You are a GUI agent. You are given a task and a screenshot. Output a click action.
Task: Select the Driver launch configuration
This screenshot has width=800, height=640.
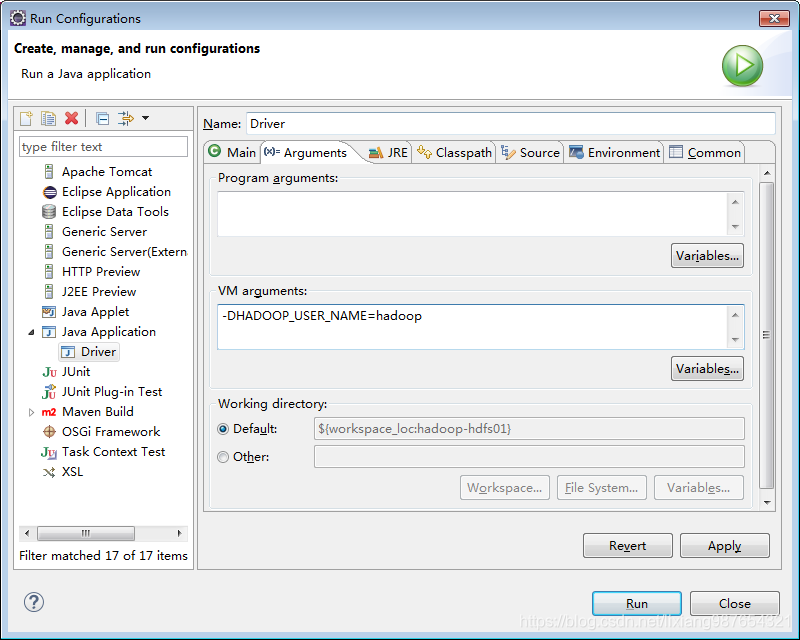coord(89,352)
